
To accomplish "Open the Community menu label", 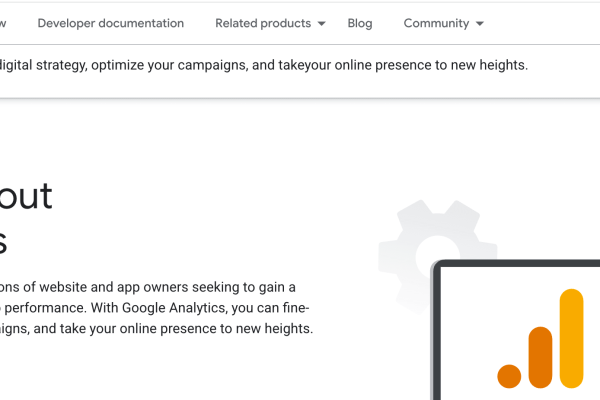I will [x=436, y=23].
